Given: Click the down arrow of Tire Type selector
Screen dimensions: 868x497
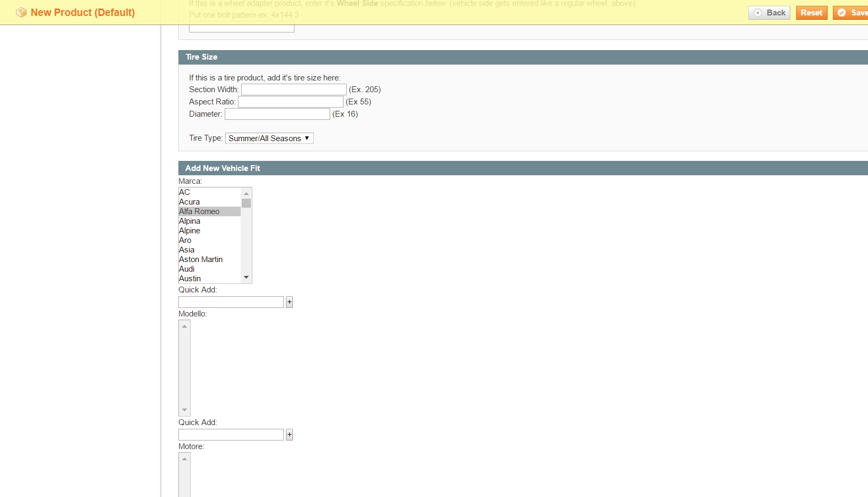Looking at the screenshot, I should click(x=307, y=138).
